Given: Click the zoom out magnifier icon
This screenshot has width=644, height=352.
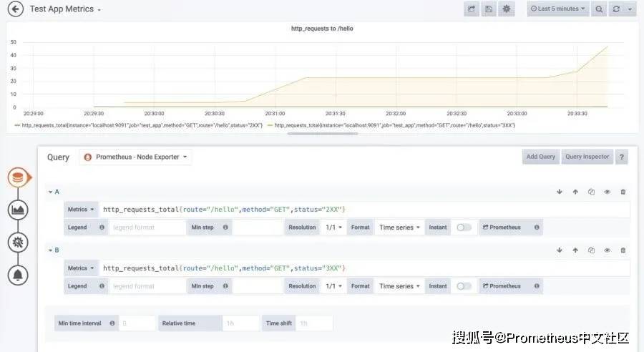Looking at the screenshot, I should tap(599, 9).
